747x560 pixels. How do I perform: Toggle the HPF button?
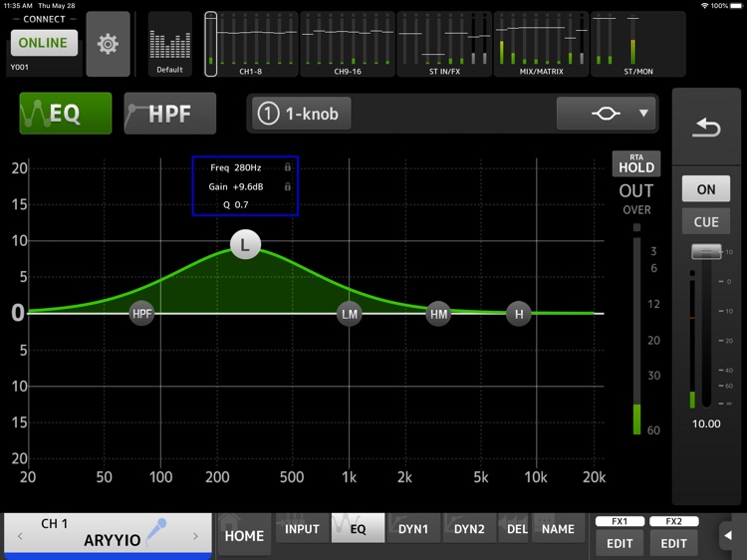[x=170, y=114]
